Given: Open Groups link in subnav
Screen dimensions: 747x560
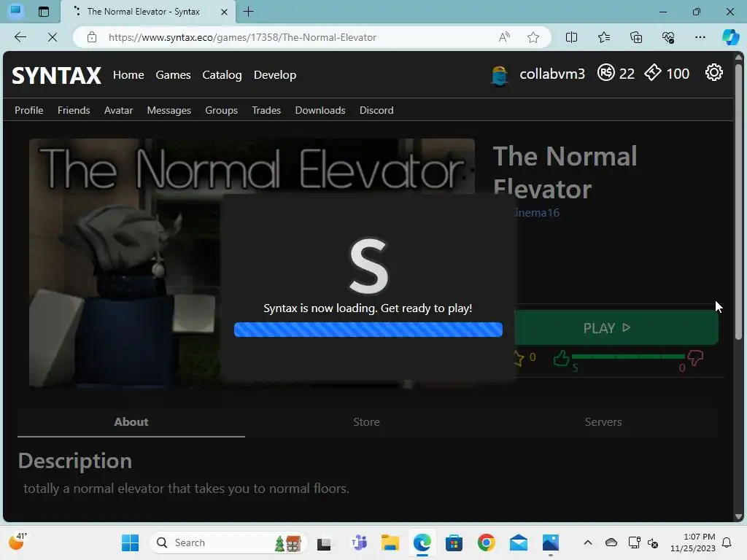Looking at the screenshot, I should 222,110.
